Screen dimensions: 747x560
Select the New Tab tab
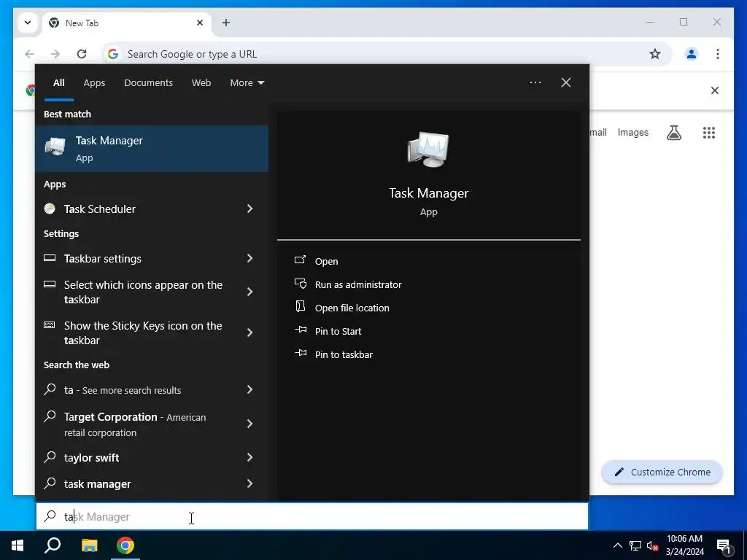pyautogui.click(x=127, y=23)
